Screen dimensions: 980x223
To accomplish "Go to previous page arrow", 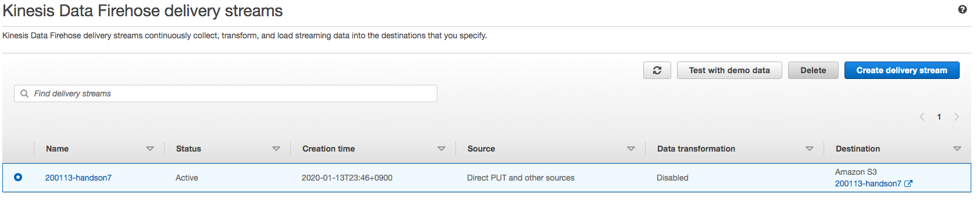I will 922,117.
